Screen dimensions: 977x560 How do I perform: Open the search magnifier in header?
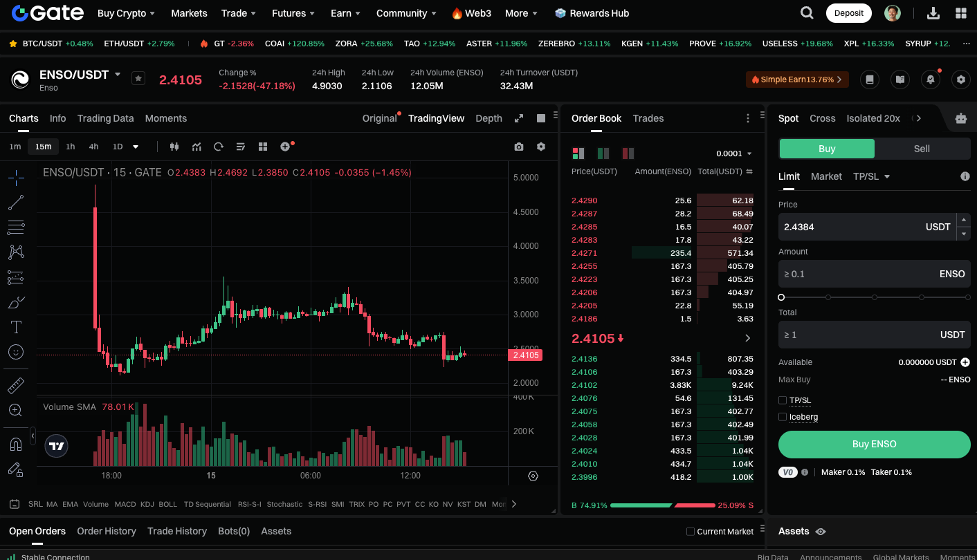pos(807,13)
